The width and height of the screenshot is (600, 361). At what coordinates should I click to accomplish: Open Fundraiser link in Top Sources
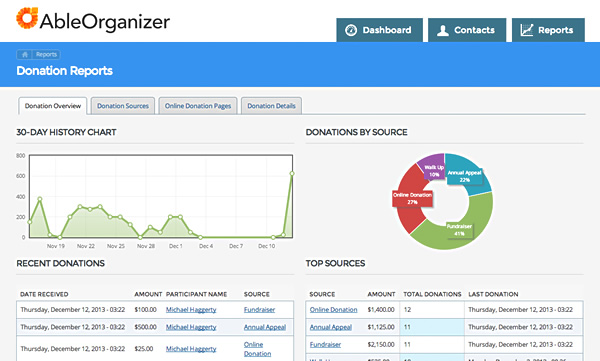[325, 344]
